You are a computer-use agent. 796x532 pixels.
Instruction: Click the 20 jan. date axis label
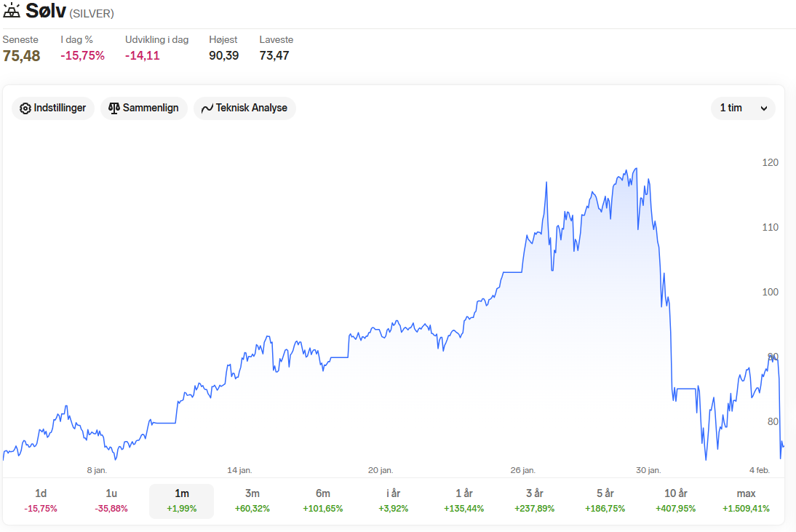pos(381,470)
